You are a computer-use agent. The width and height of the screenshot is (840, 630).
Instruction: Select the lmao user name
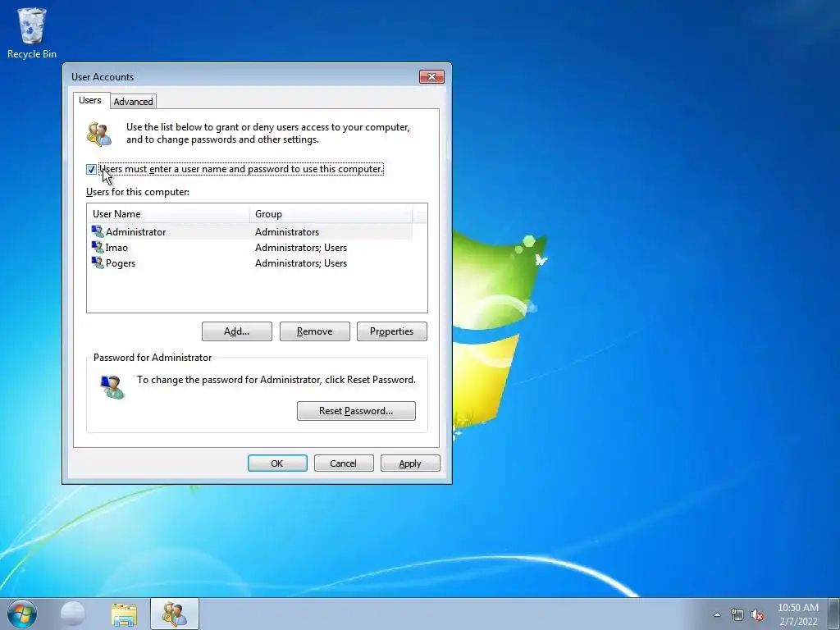tap(116, 248)
